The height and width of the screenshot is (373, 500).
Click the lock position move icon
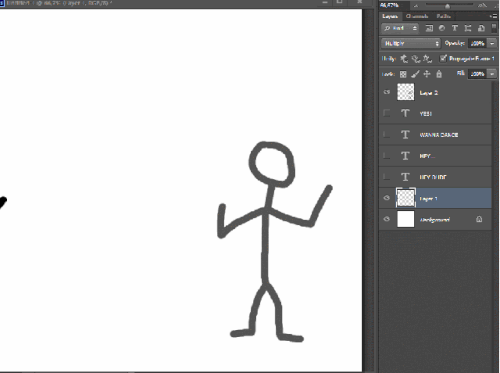coord(427,74)
